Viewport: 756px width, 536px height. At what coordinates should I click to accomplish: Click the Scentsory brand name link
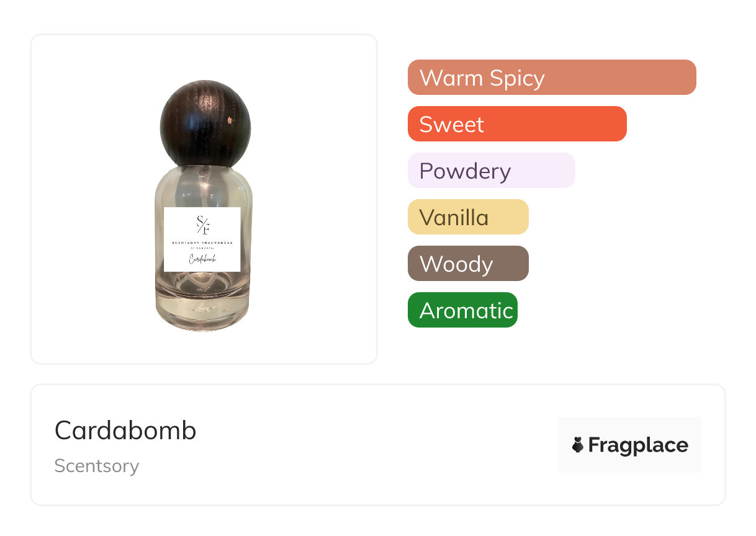tap(96, 466)
